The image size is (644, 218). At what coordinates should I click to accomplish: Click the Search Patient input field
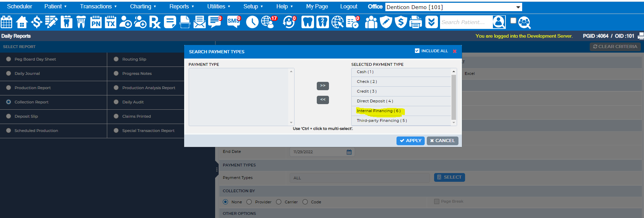(466, 22)
